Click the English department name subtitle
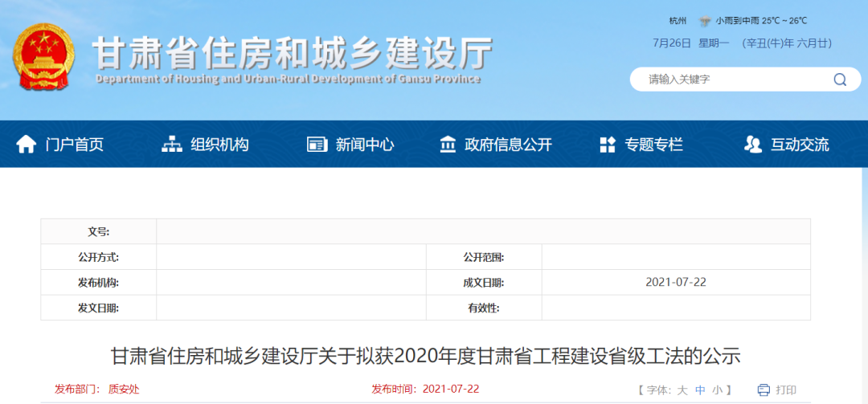The height and width of the screenshot is (404, 868). click(x=288, y=79)
